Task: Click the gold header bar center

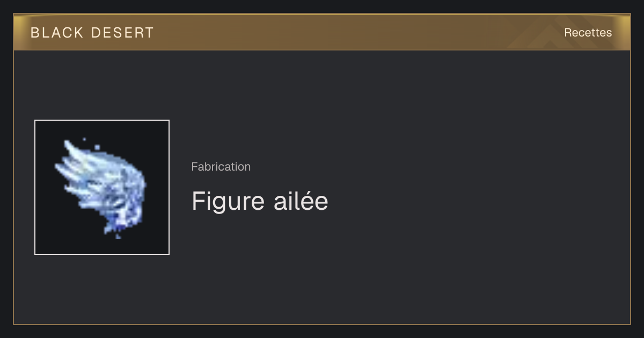Action: click(322, 32)
